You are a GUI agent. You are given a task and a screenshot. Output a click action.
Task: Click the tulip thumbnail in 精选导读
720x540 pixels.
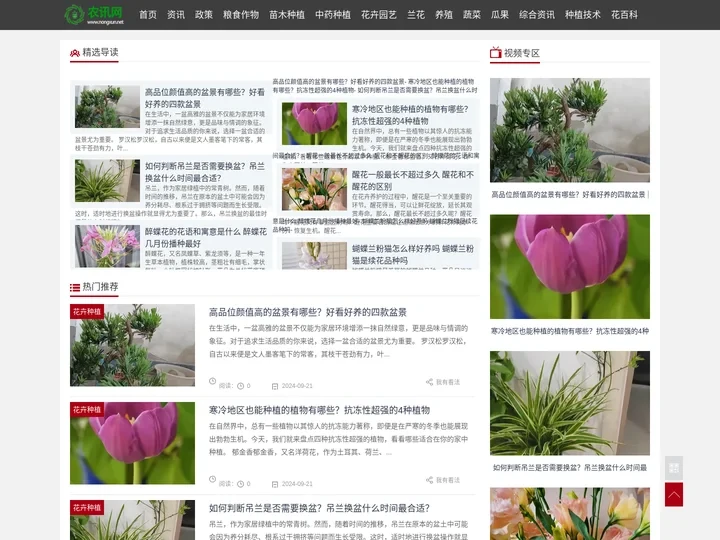(315, 124)
